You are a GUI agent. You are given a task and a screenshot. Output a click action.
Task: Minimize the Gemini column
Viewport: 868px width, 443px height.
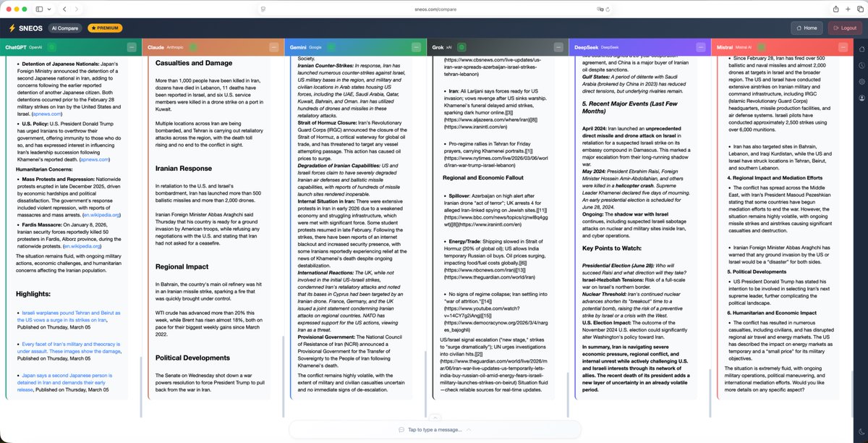point(417,46)
